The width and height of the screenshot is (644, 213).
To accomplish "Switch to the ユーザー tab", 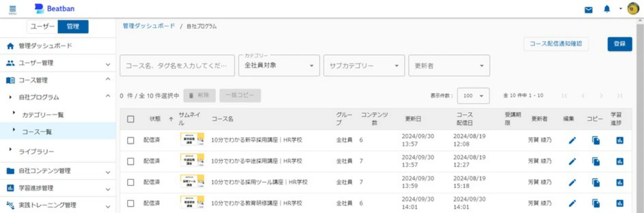I will click(x=42, y=27).
